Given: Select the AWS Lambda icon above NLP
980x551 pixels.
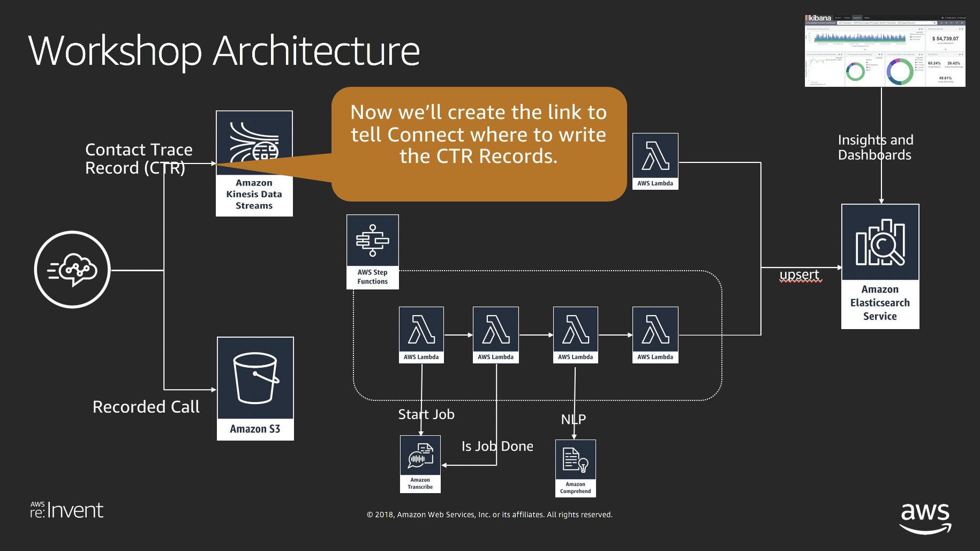Looking at the screenshot, I should click(x=576, y=335).
